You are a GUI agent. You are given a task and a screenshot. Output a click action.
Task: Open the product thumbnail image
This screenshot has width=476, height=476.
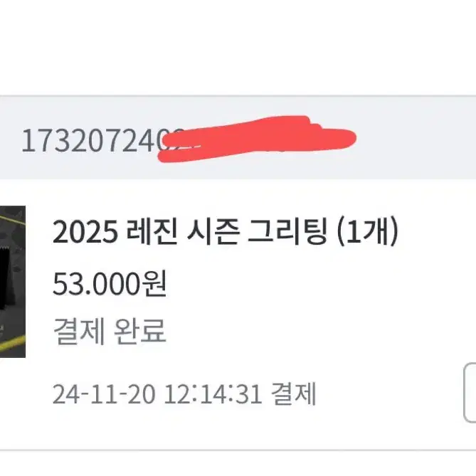(x=13, y=282)
